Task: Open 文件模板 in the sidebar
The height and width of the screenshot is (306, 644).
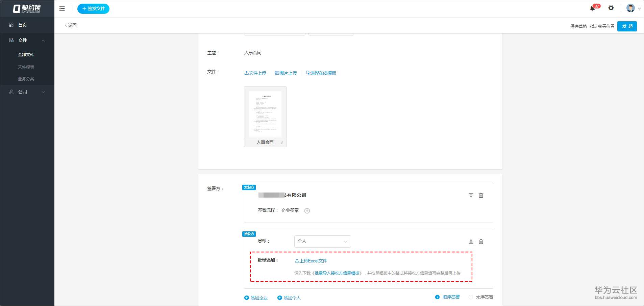Action: click(x=26, y=67)
